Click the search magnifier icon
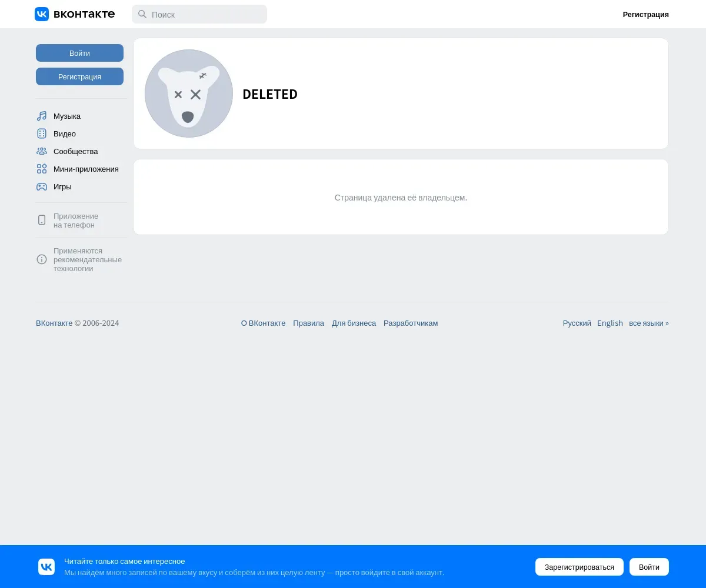Screen dimensions: 706x588 point(142,14)
